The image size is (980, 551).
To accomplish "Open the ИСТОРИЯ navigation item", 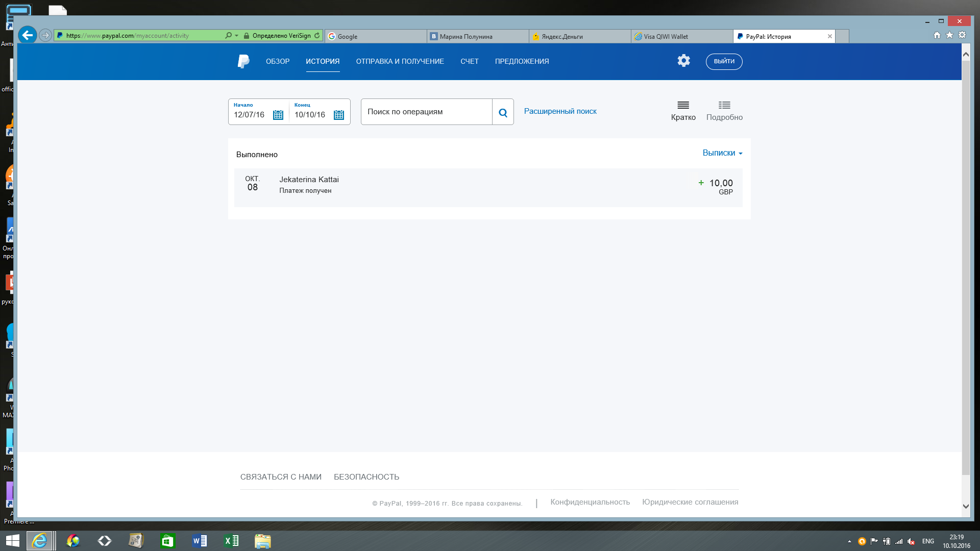I will tap(323, 61).
